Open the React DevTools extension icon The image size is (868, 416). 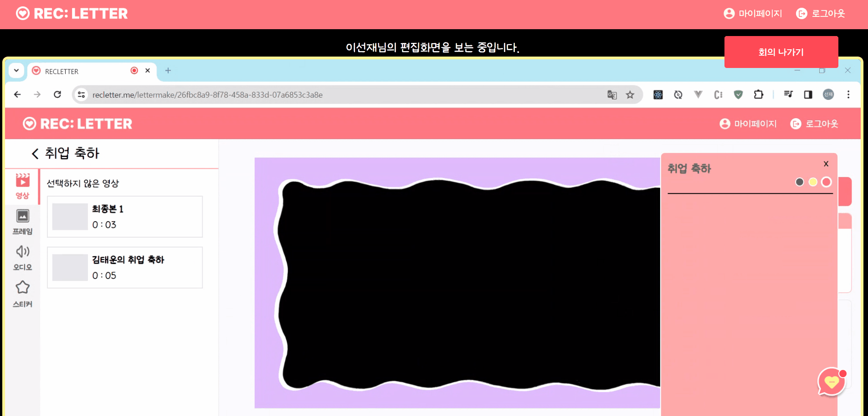pos(657,94)
